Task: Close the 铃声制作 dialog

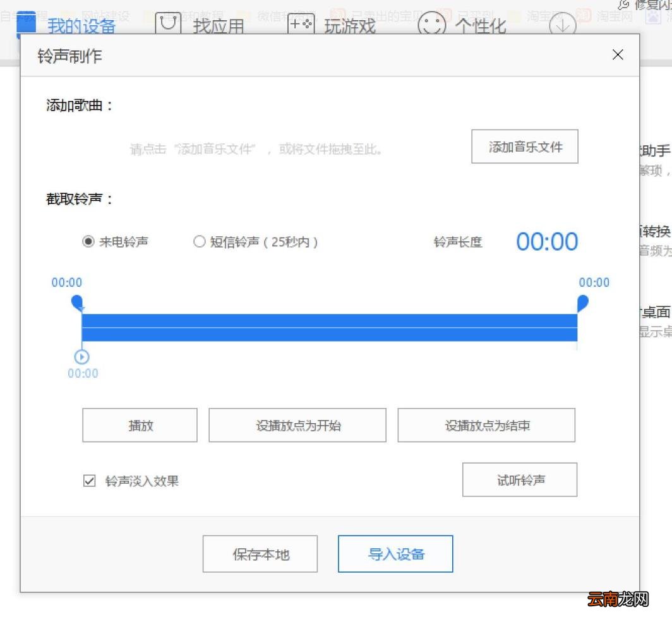Action: pos(618,54)
